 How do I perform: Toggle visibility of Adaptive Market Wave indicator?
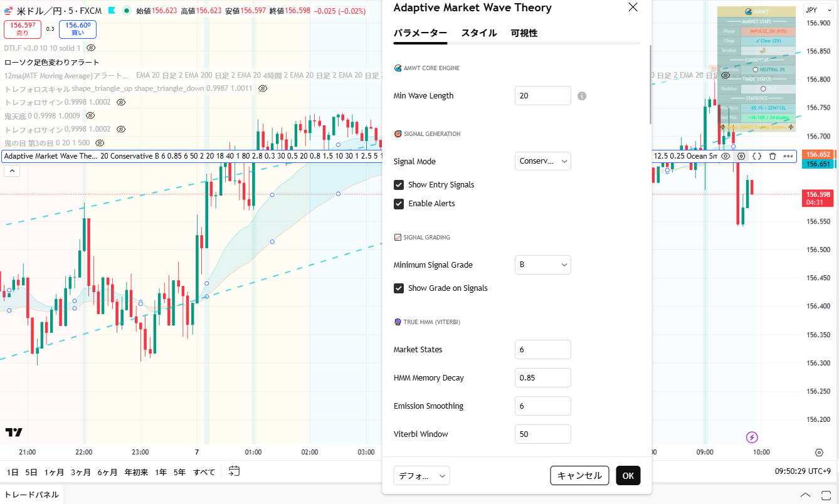click(x=726, y=156)
